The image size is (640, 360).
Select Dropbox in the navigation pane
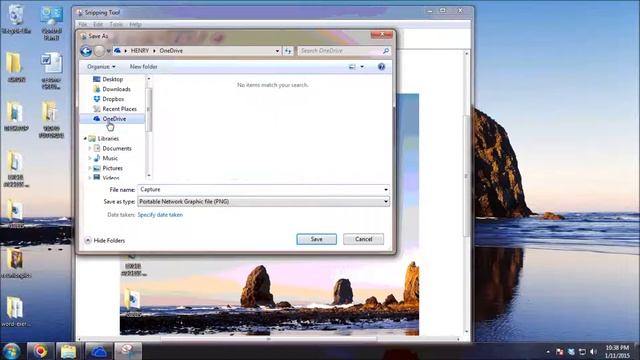coord(113,99)
